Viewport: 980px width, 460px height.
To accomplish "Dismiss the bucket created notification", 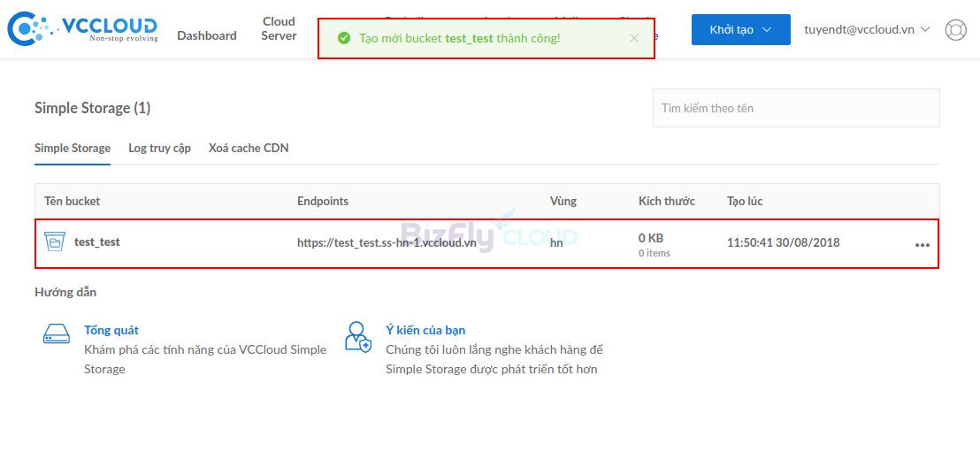I will coord(634,38).
